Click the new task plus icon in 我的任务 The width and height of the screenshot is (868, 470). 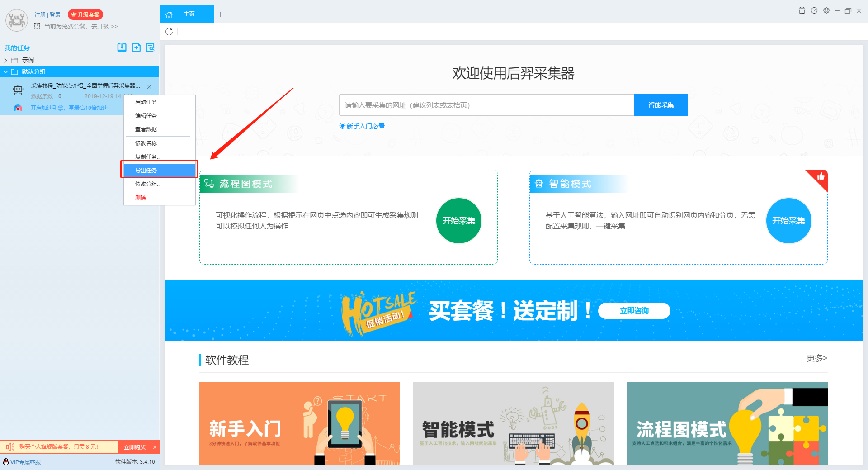[136, 47]
